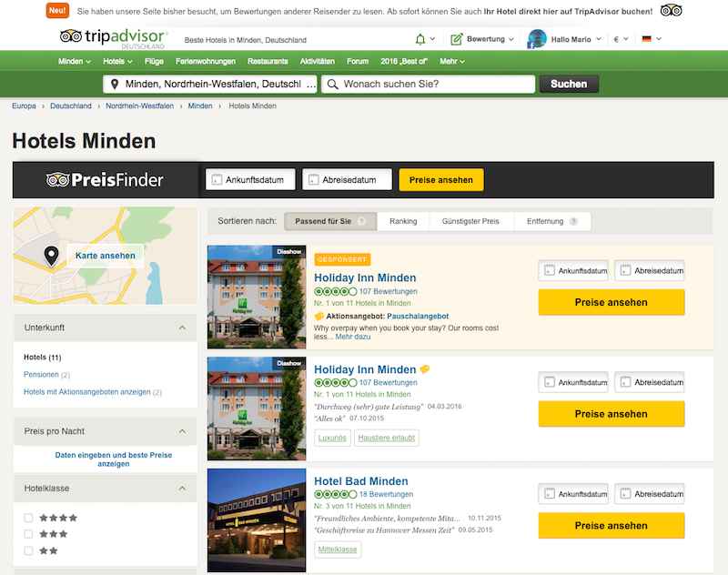Screen dimensions: 728x575
Task: Click rating bubbles of Hotel Bad Minden
Action: point(335,494)
